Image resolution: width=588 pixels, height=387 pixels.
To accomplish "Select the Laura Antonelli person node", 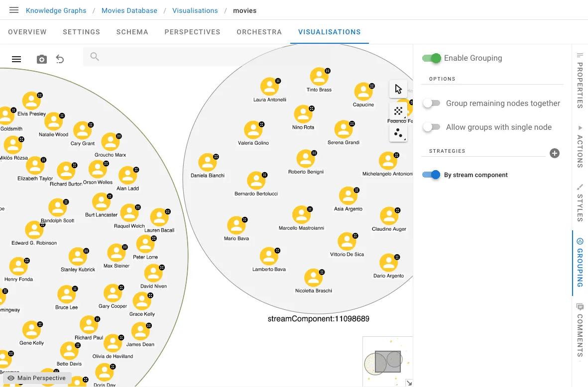I will (x=270, y=87).
